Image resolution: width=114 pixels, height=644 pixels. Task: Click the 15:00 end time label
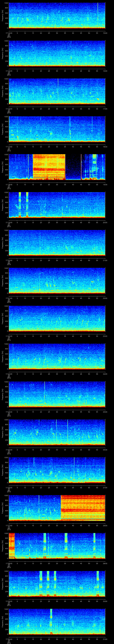coord(105,33)
